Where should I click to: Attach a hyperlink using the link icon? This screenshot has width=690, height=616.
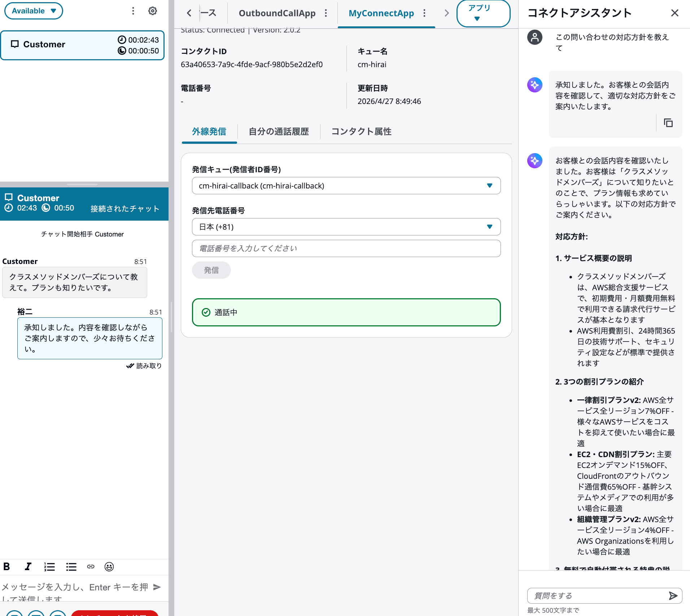click(x=91, y=567)
